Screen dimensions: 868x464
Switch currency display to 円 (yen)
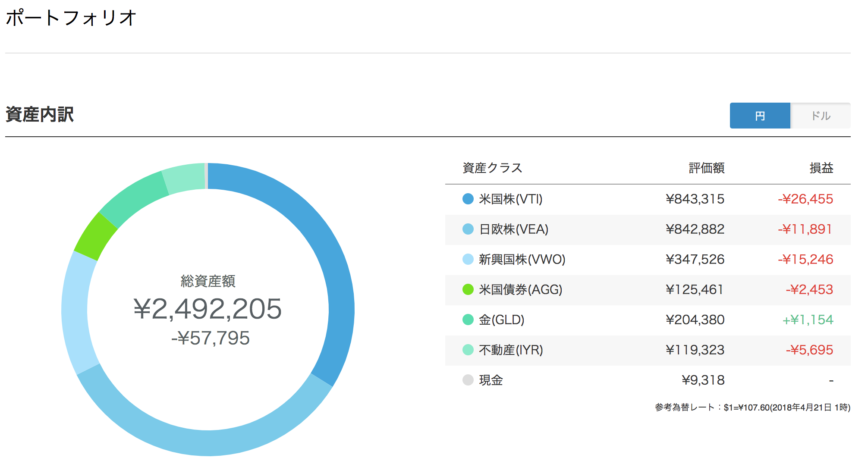[x=760, y=116]
